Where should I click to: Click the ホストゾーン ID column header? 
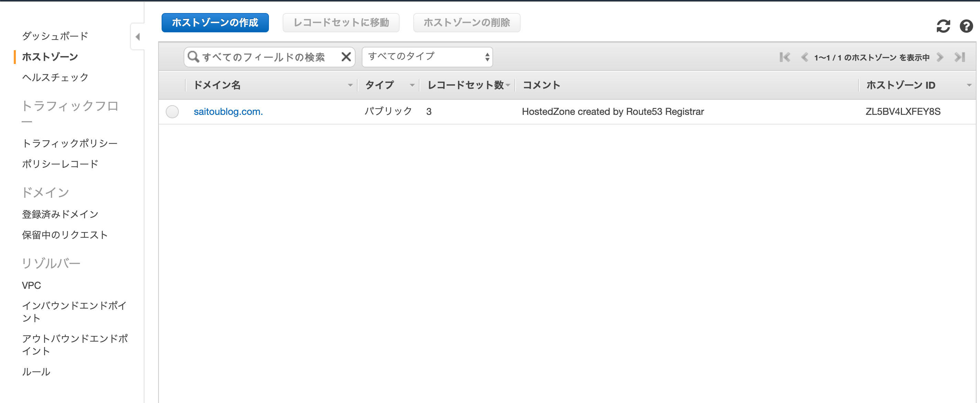tap(901, 85)
